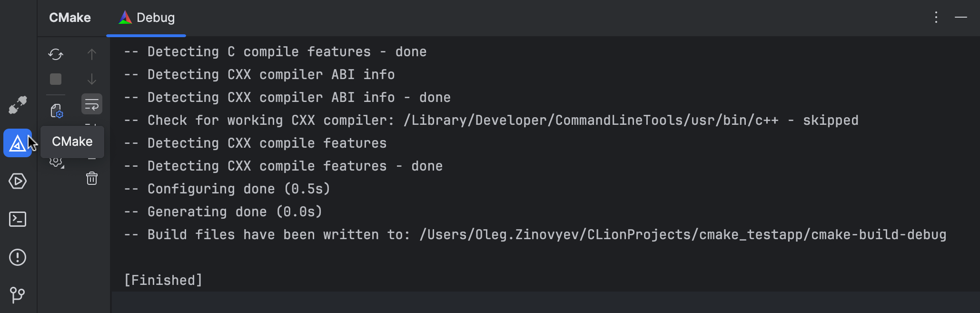Open the Terminal tool window
Screen dimensions: 980x313
(18, 219)
